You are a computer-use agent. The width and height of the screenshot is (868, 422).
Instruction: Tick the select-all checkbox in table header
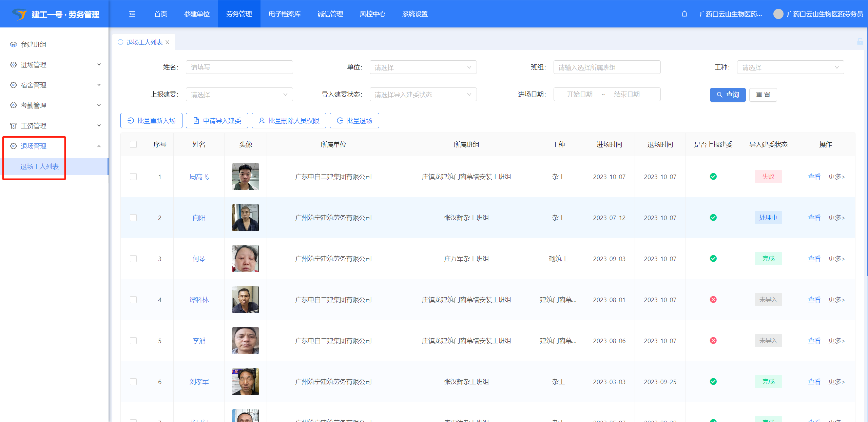pyautogui.click(x=133, y=144)
